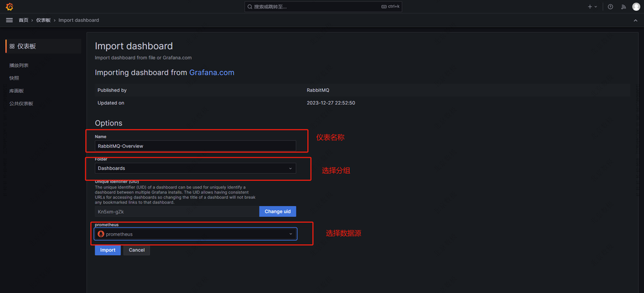Open the prometheus data source dropdown
The height and width of the screenshot is (293, 644).
196,234
